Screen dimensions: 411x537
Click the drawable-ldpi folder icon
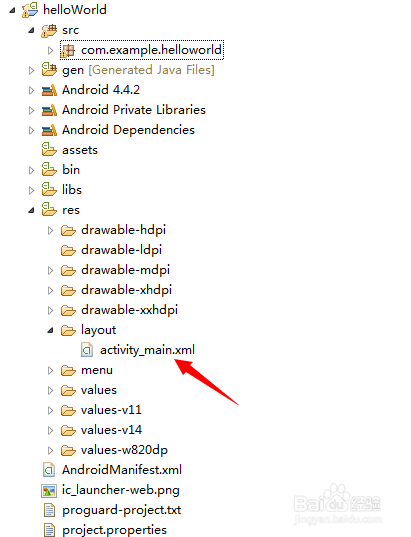click(x=68, y=250)
